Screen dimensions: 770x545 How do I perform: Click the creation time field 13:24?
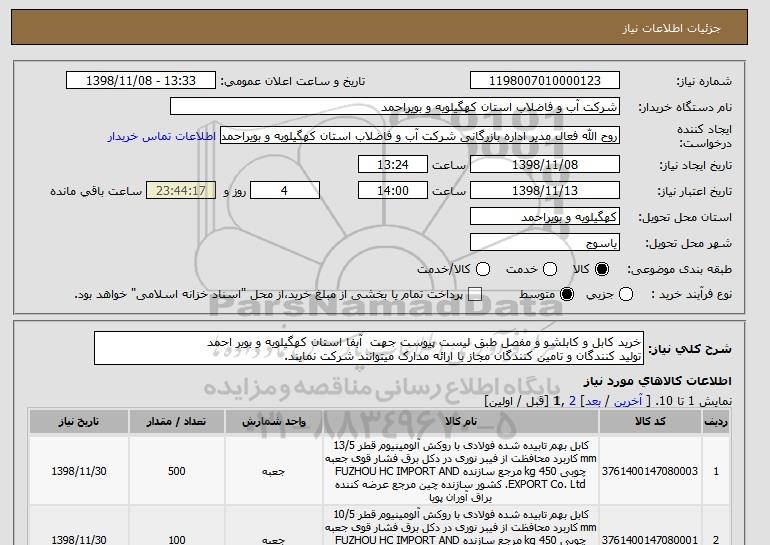point(393,164)
